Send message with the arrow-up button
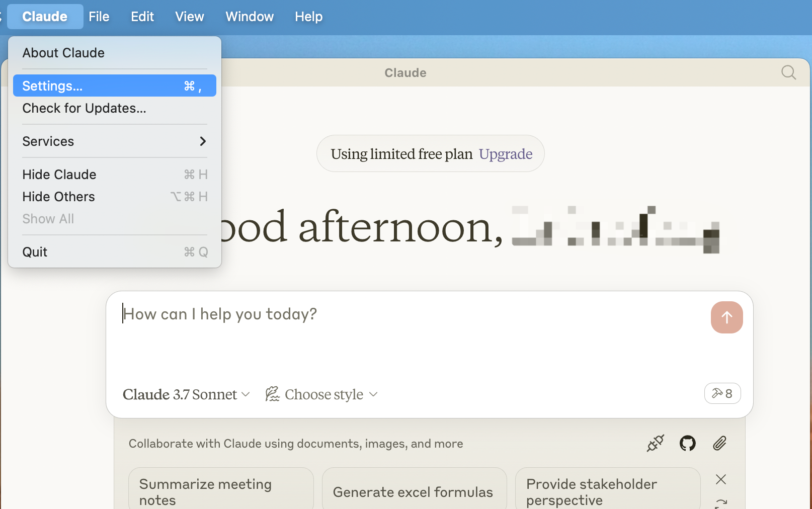The height and width of the screenshot is (509, 812). [726, 317]
